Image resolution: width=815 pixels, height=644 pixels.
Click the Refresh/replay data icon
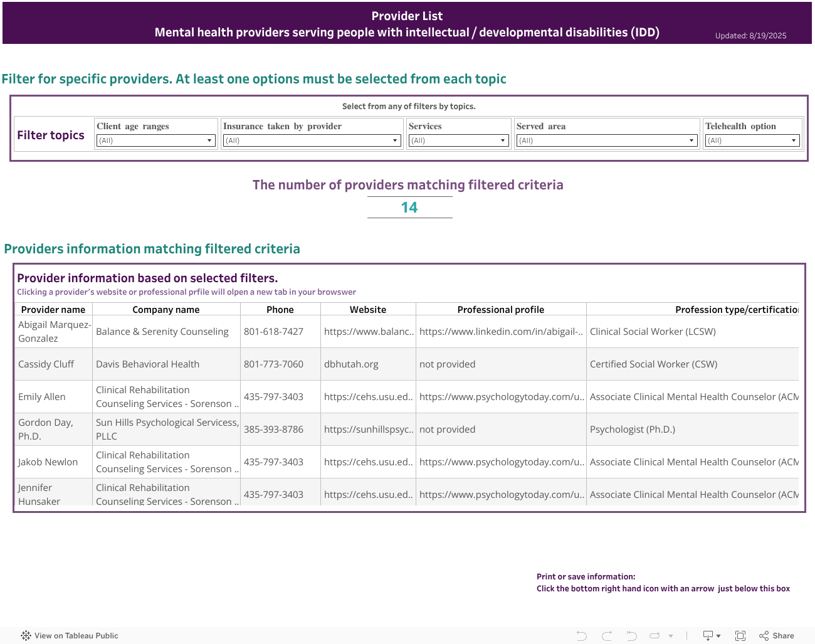click(x=655, y=635)
